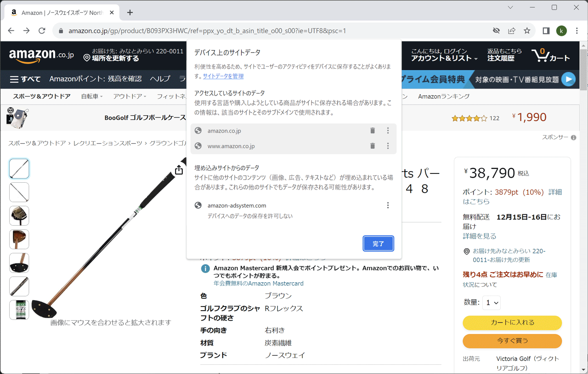Select third thumbnail showing club head
This screenshot has height=374, width=588.
coord(19,216)
